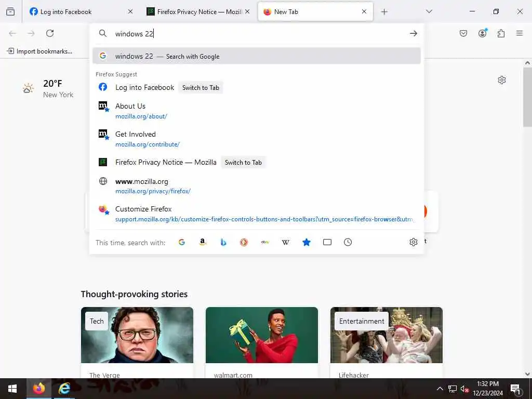Close the Log into Facebook tab
The image size is (532, 399).
pos(130,11)
